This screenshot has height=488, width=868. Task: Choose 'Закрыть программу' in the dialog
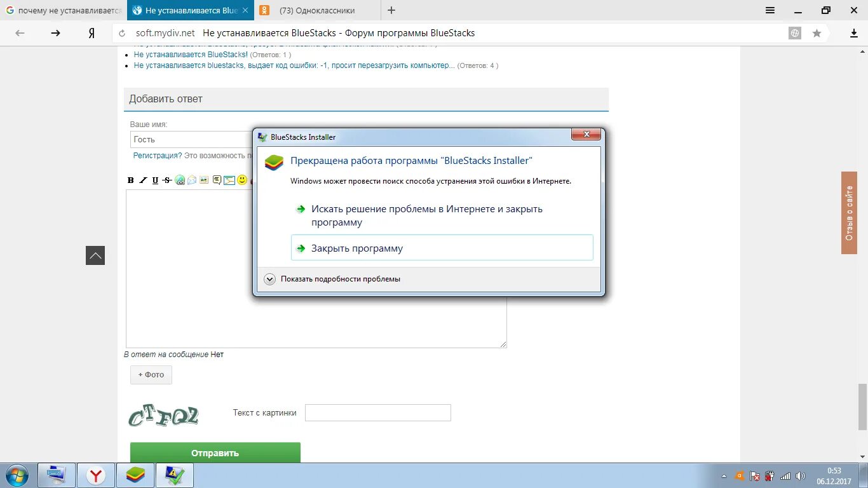coord(442,248)
